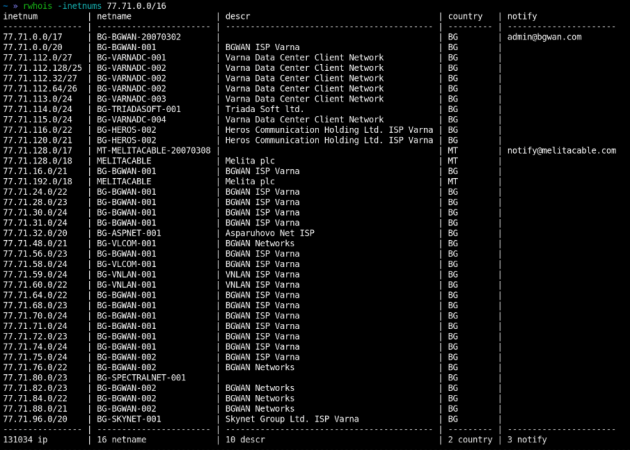630x450 pixels.
Task: Click the 77.71.192.0/18 inetnum entry
Action: coord(38,181)
